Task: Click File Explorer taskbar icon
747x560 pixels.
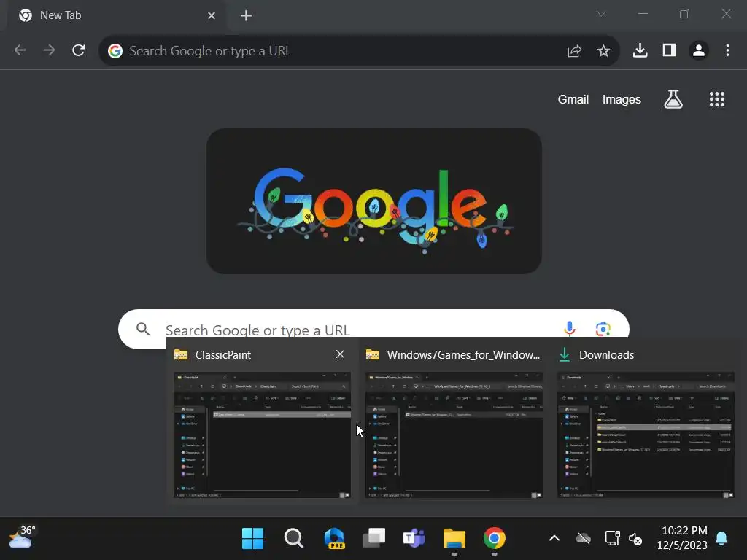Action: tap(454, 539)
